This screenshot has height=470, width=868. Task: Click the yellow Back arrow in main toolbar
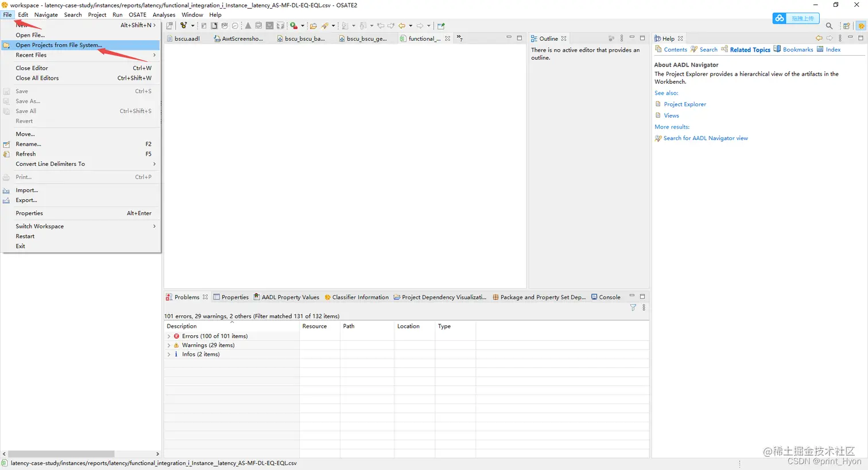(x=402, y=26)
